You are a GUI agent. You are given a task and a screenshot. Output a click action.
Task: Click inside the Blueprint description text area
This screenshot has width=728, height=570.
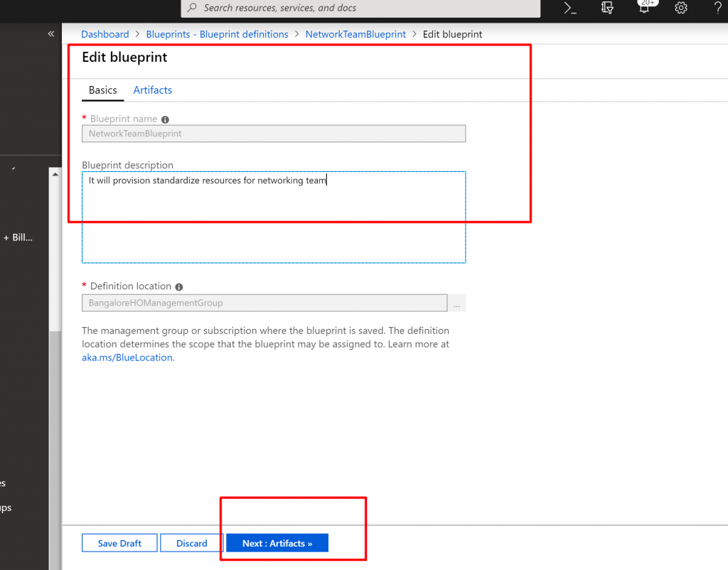(274, 220)
